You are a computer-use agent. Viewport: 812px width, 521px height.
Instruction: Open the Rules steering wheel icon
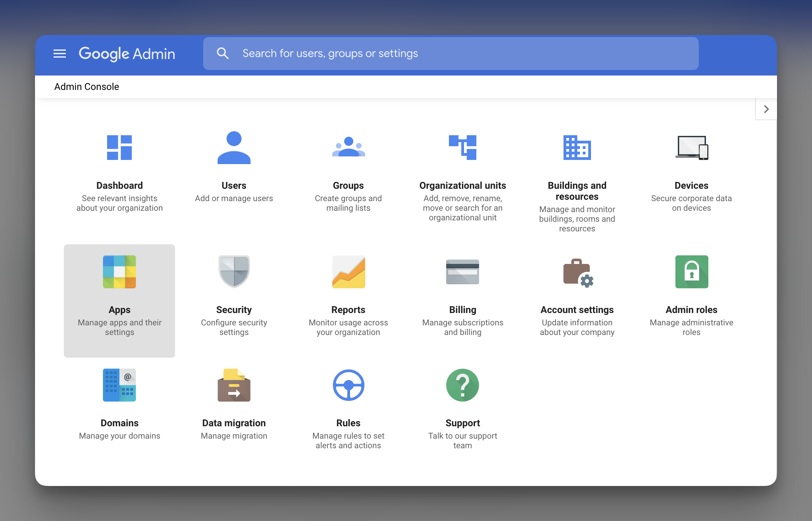pyautogui.click(x=348, y=385)
